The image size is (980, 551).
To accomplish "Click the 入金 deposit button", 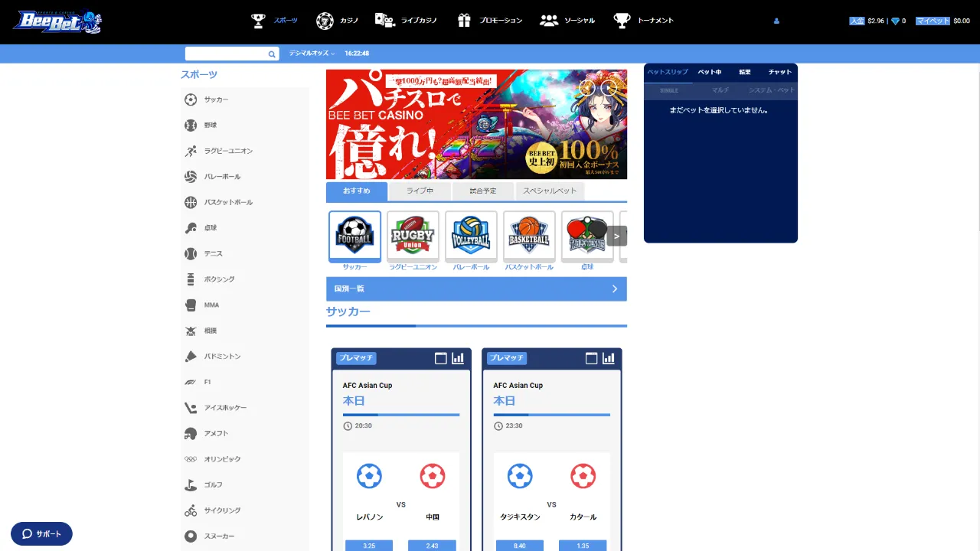I will [857, 21].
